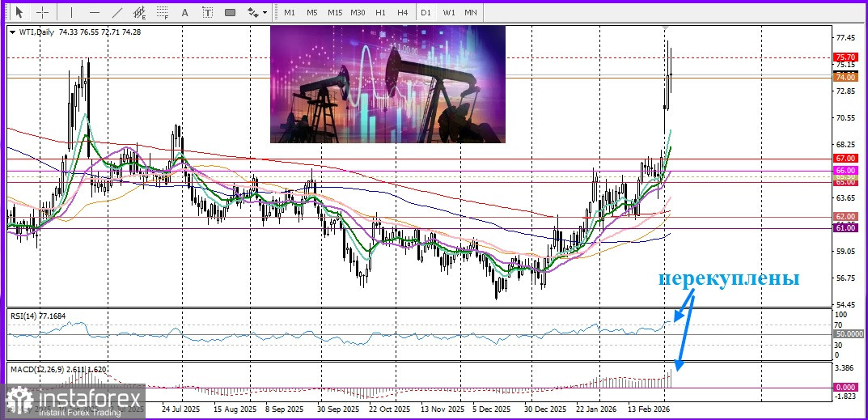The width and height of the screenshot is (868, 420).
Task: Click the text label tool
Action: pyautogui.click(x=207, y=12)
